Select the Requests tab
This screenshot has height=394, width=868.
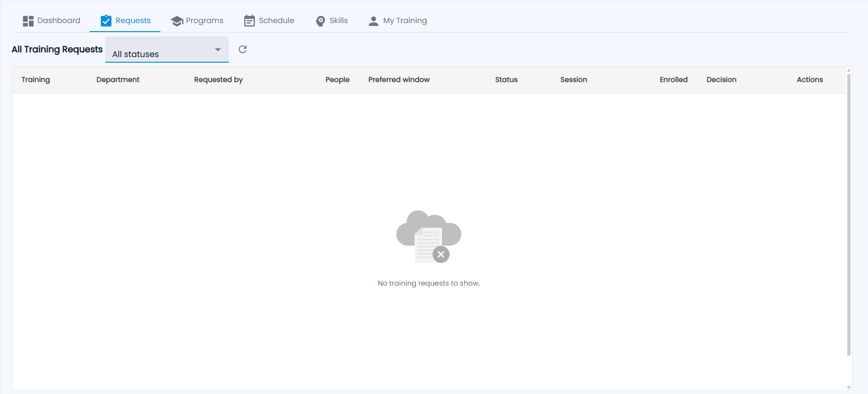[x=125, y=21]
